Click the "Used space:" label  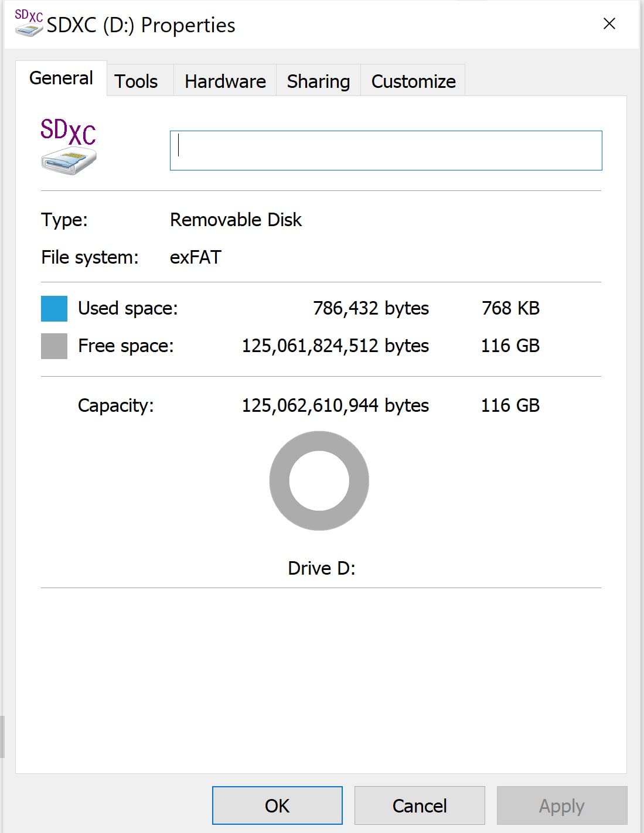pos(128,308)
